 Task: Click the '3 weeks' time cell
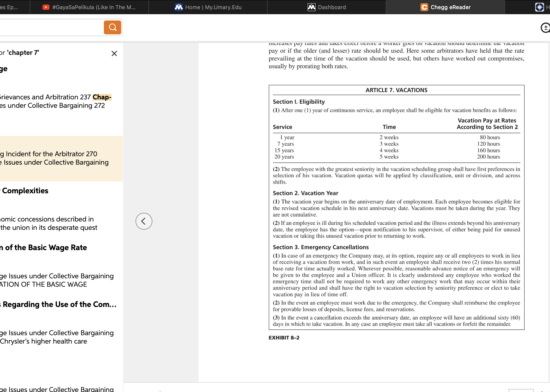[389, 144]
